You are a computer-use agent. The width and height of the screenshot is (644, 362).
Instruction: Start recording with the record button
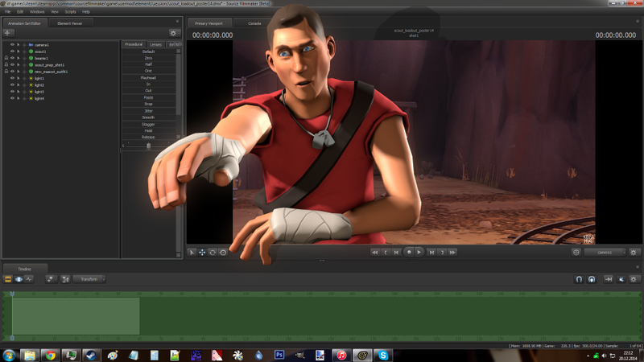409,252
